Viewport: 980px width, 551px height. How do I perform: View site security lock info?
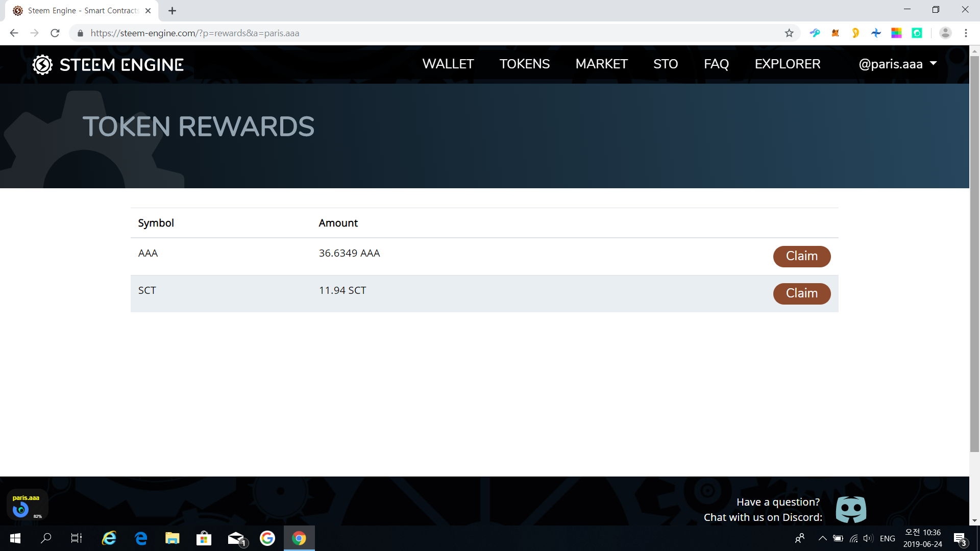tap(80, 33)
